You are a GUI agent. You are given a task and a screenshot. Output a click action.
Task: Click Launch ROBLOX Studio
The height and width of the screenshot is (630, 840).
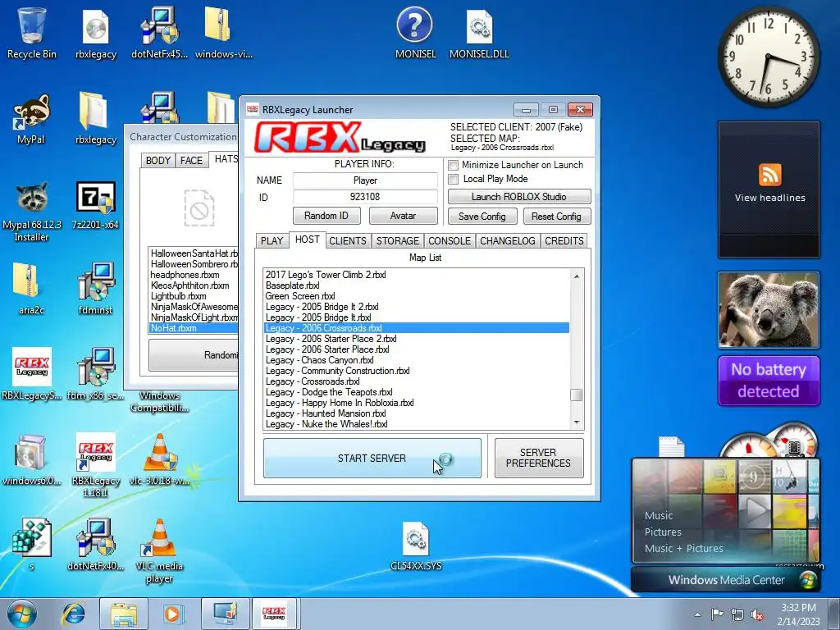[519, 197]
